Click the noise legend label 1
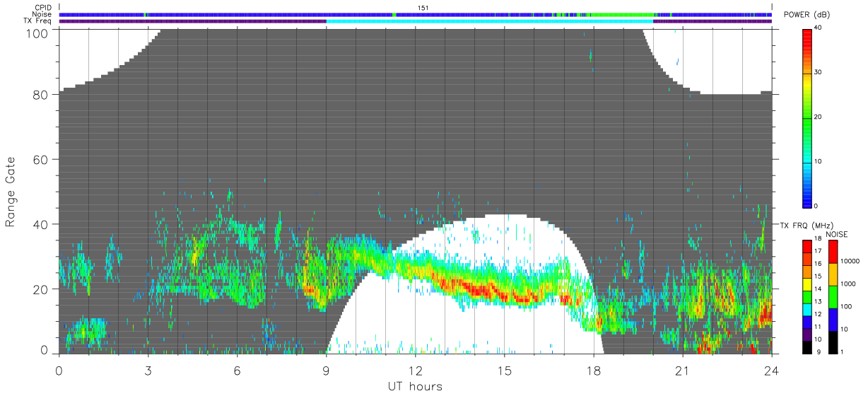This screenshot has width=868, height=401. 842,351
